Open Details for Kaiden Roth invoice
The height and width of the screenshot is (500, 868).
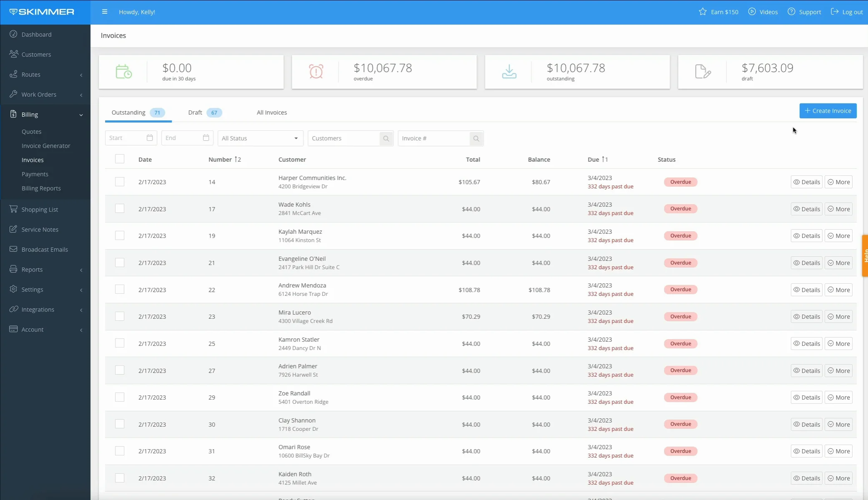(806, 478)
